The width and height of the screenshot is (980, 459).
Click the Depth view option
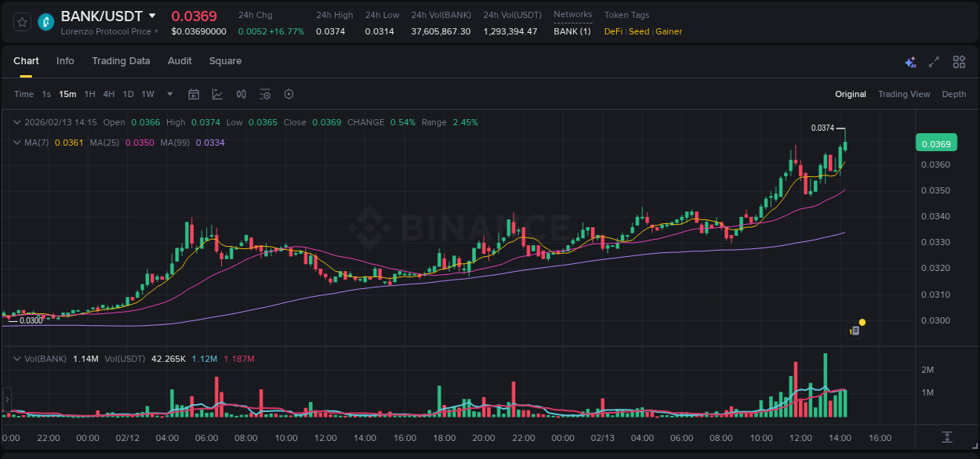[954, 94]
